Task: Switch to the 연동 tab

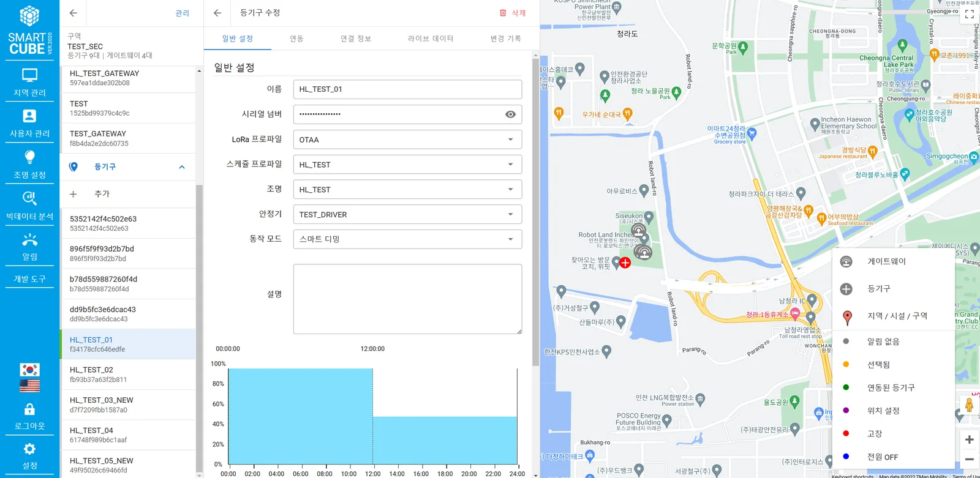Action: (x=297, y=38)
